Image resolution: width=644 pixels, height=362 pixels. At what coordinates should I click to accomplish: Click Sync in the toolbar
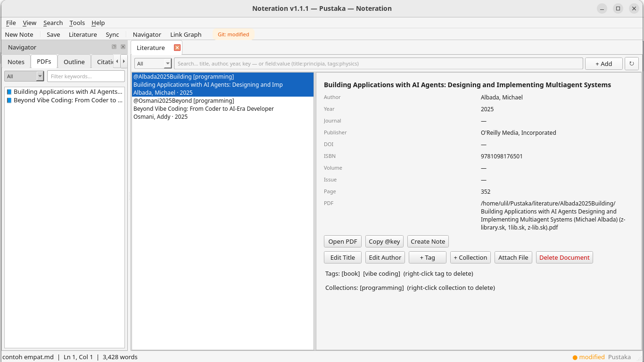point(112,34)
